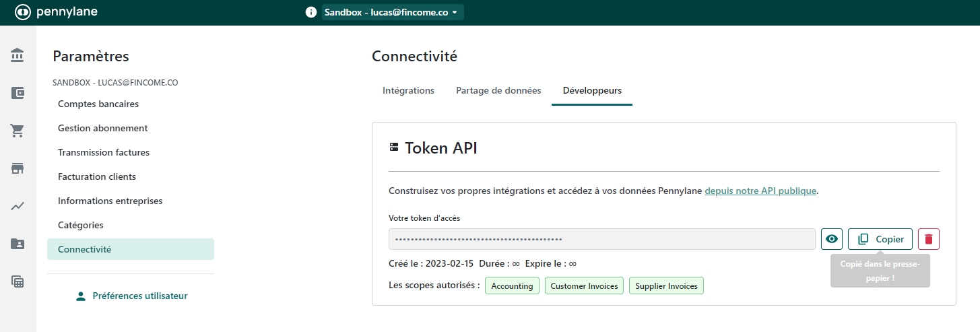Click the contact folder sidebar icon
The height and width of the screenshot is (332, 980).
point(18,244)
